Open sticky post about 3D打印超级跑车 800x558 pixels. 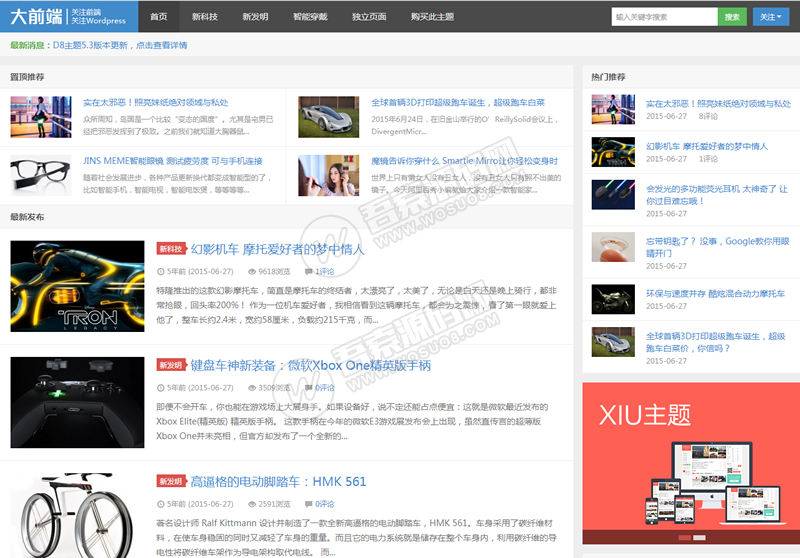(458, 103)
